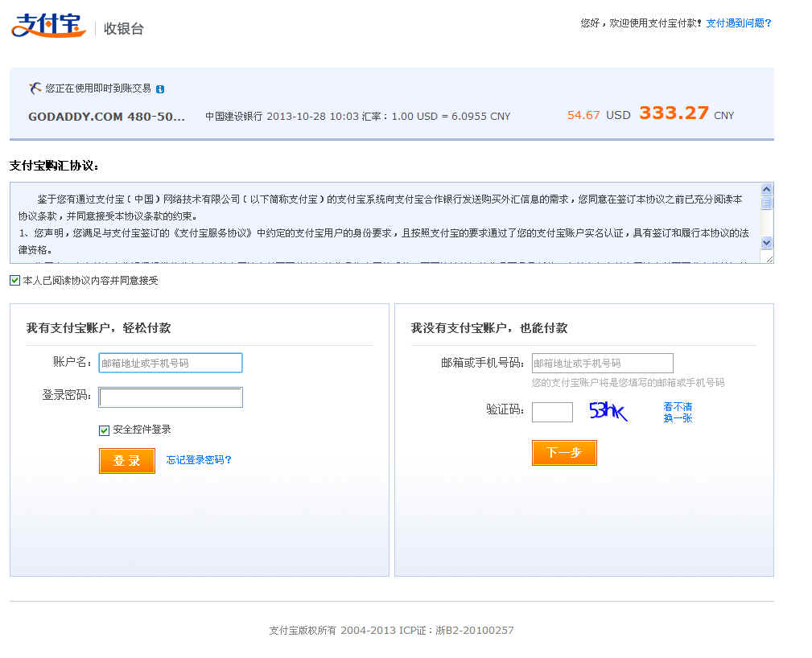The image size is (812, 658).
Task: Focus the 验证码 input field
Action: click(552, 412)
